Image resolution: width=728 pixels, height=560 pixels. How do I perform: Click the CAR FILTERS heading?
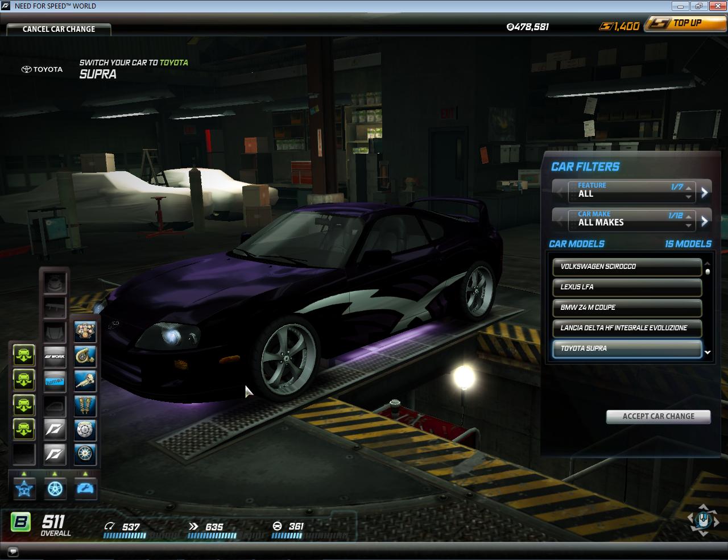click(x=585, y=167)
